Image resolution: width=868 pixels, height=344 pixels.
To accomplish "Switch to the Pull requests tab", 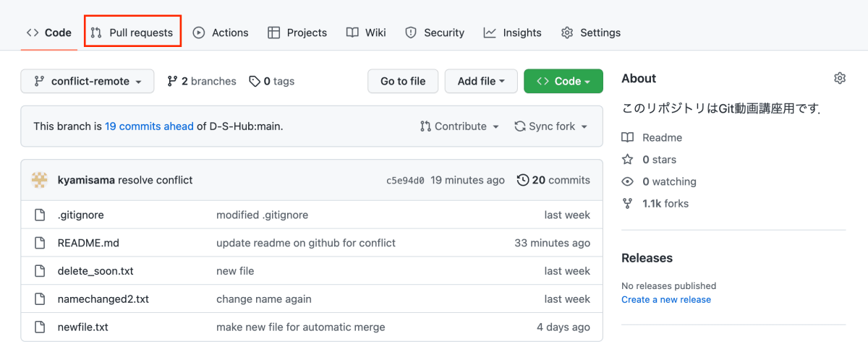I will pos(132,33).
